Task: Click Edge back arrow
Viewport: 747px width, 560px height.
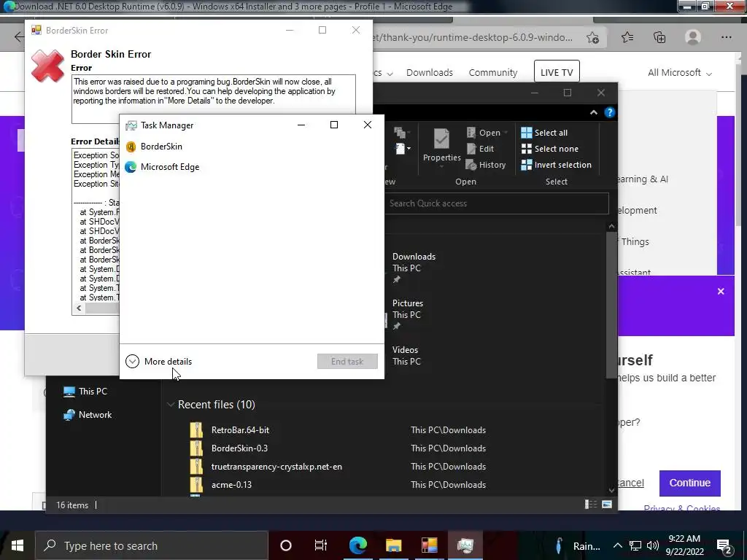Action: pyautogui.click(x=18, y=37)
